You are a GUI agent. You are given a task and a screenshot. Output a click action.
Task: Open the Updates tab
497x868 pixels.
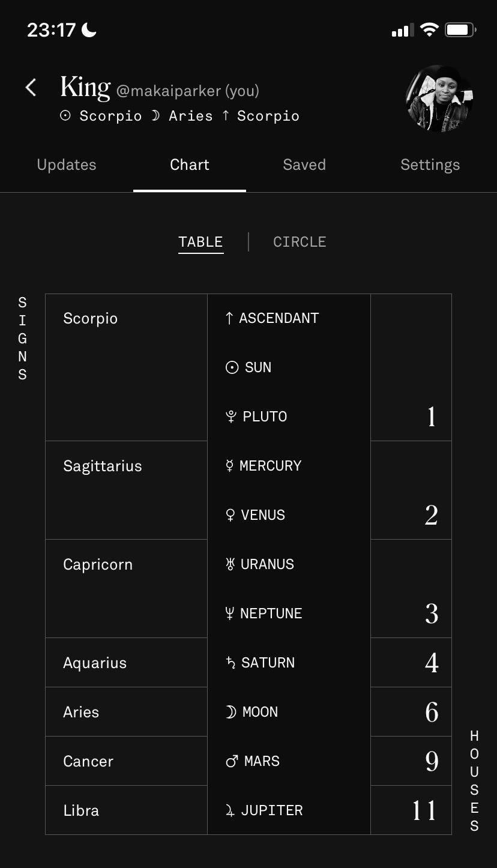tap(67, 165)
